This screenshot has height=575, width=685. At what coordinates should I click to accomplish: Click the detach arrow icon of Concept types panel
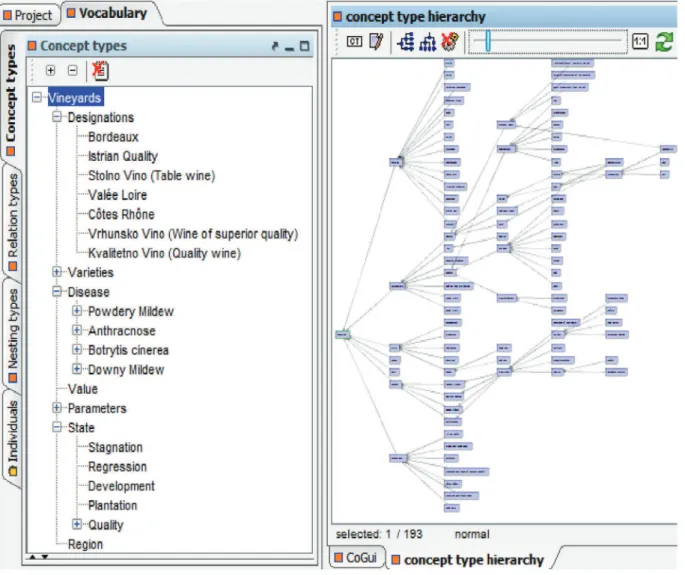pyautogui.click(x=275, y=46)
